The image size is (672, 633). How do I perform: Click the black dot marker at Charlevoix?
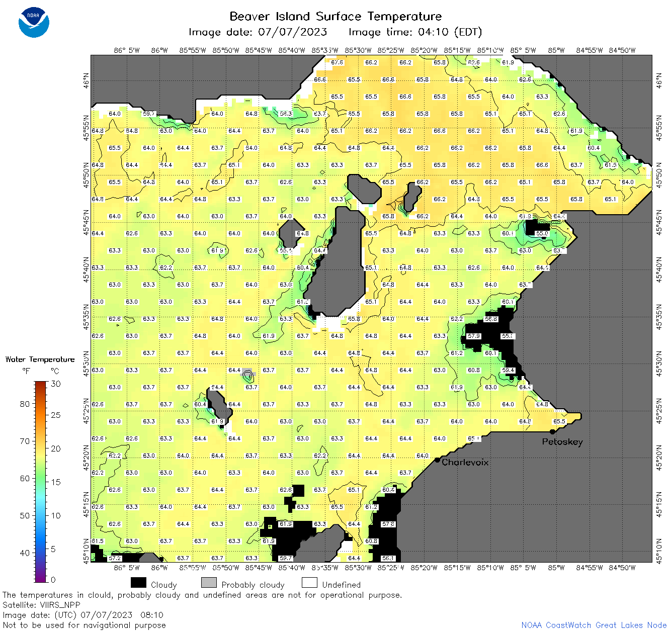tap(438, 460)
